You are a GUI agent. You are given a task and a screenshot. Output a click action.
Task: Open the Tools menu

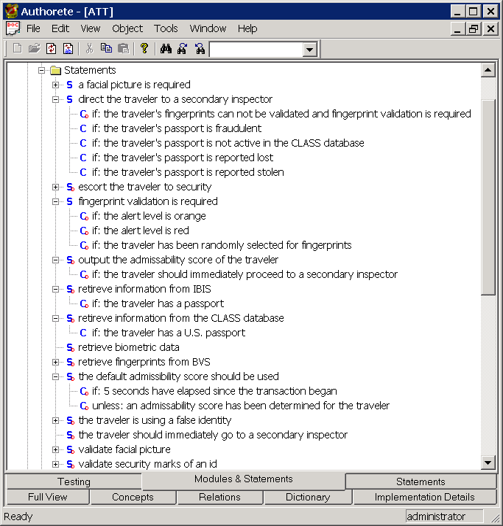[166, 29]
